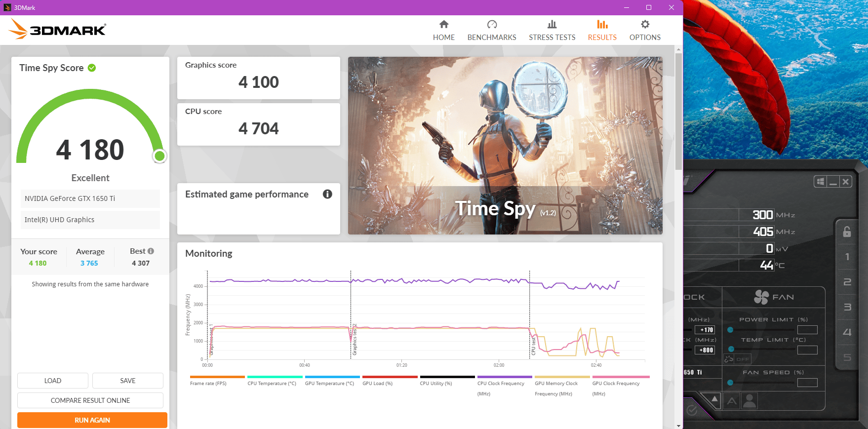This screenshot has height=429, width=868.
Task: Select Afterburner profile slot 5
Action: pos(847,357)
